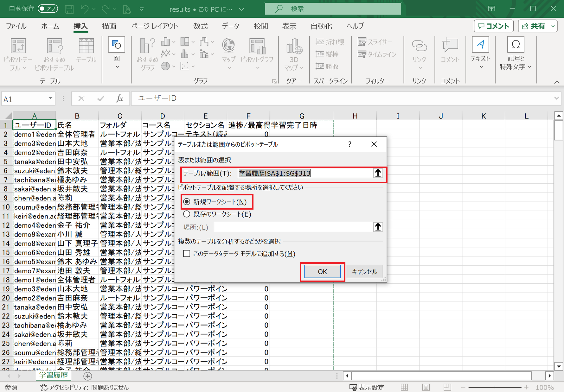Expand the formula bar chevron
This screenshot has width=564, height=392.
pyautogui.click(x=556, y=98)
